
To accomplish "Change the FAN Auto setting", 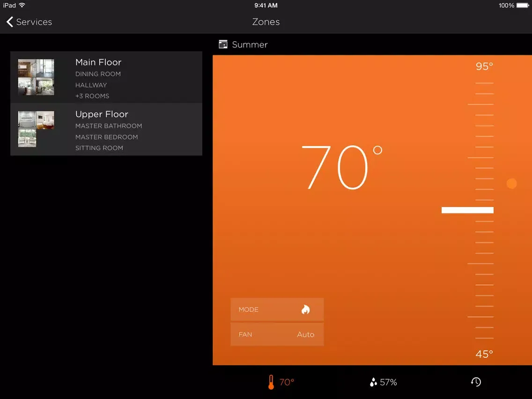I will 277,334.
